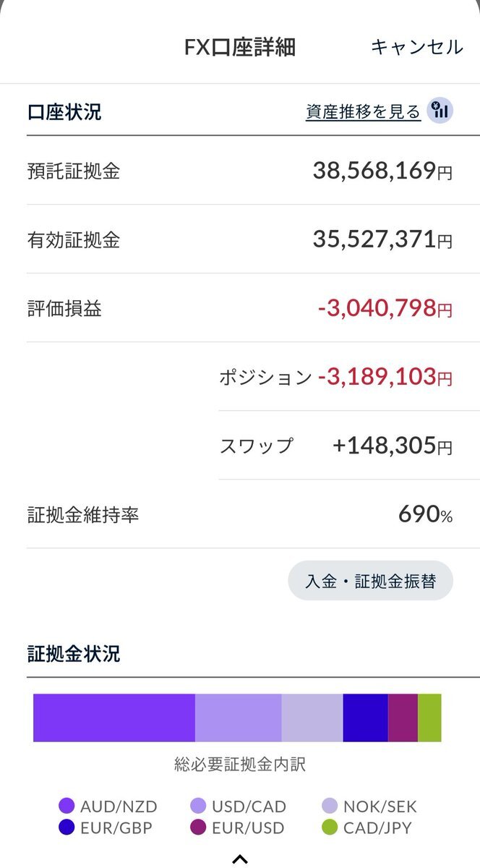This screenshot has width=480, height=868.
Task: Select the AUD/NZD segment of the margin bar
Action: [114, 718]
